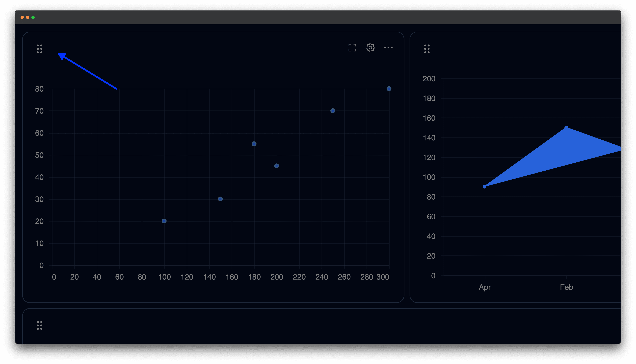Click the bottom panel drag handle
This screenshot has width=636, height=364.
click(40, 325)
